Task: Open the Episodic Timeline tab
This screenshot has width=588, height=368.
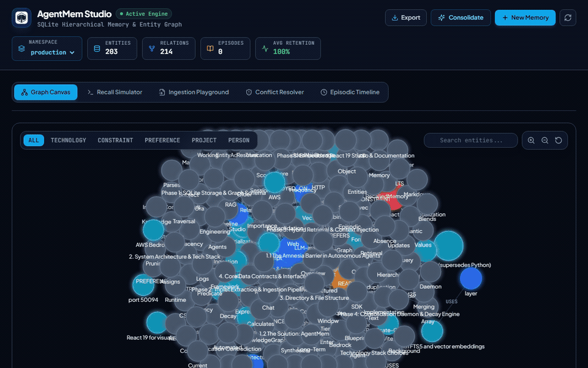Action: (x=350, y=93)
